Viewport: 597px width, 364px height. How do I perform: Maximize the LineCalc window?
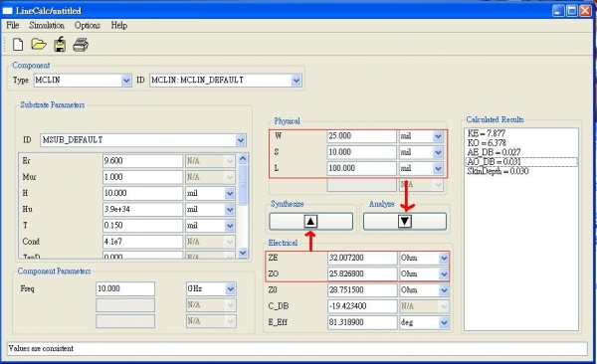[571, 10]
